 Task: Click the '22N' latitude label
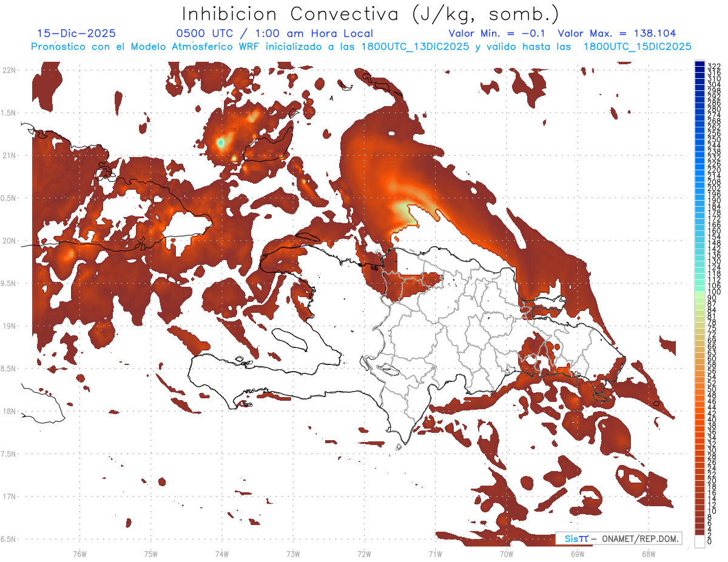click(10, 70)
